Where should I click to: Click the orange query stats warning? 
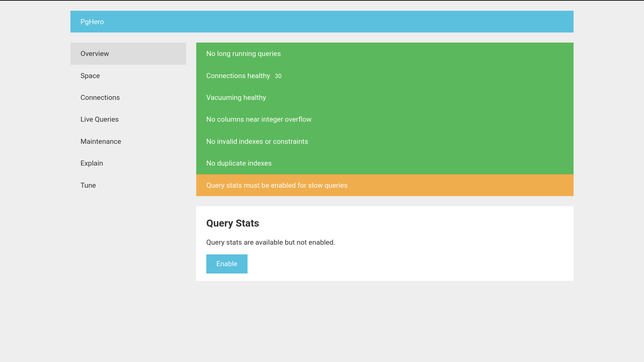click(277, 185)
